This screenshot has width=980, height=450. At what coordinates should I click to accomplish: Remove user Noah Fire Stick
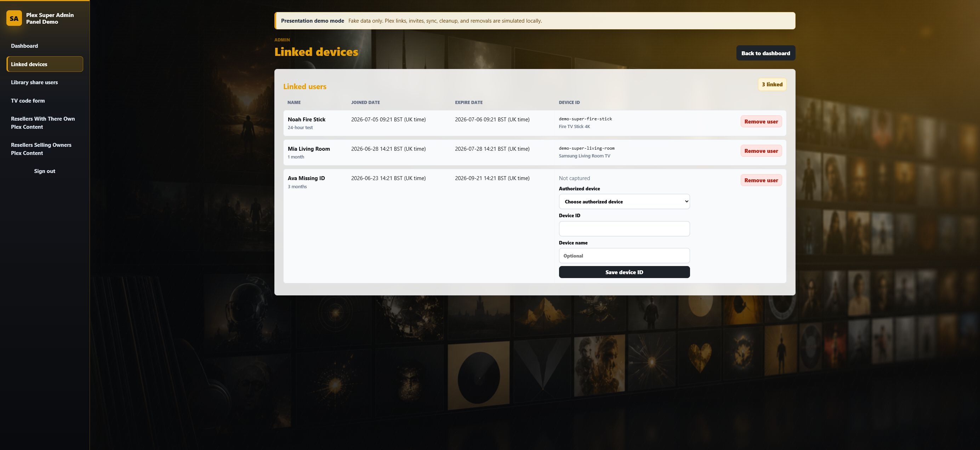point(761,121)
